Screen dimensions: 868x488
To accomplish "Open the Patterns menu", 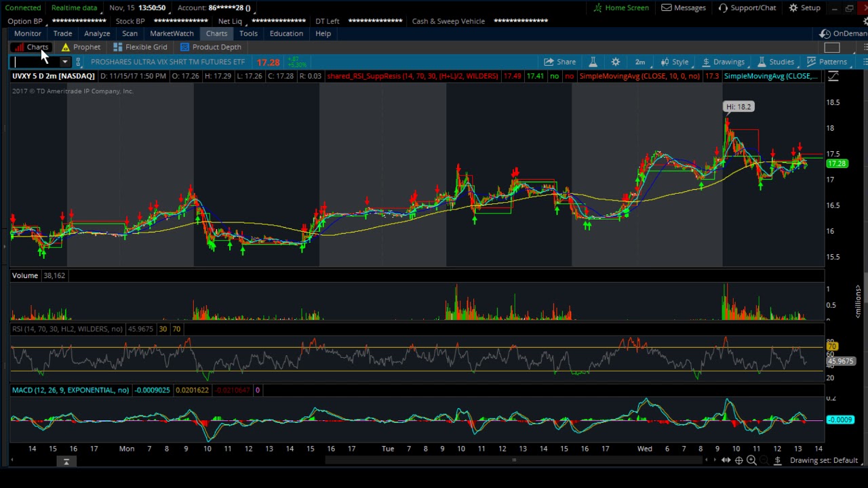I will click(x=827, y=62).
